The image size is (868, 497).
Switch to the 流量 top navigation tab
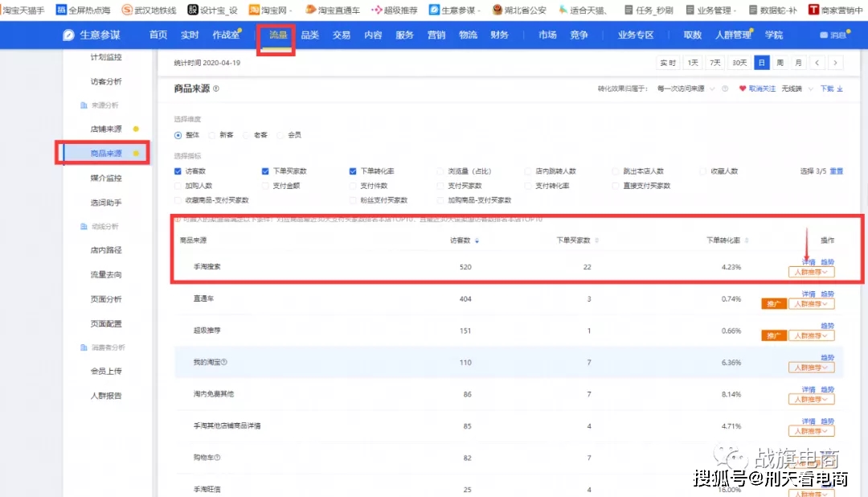[x=278, y=35]
